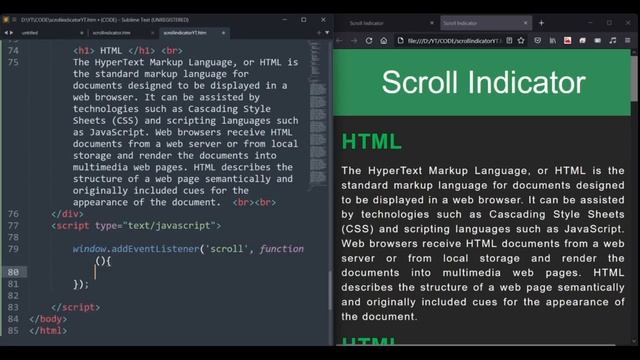Click Sublime editor vertical scrollbar thumb

(x=330, y=290)
